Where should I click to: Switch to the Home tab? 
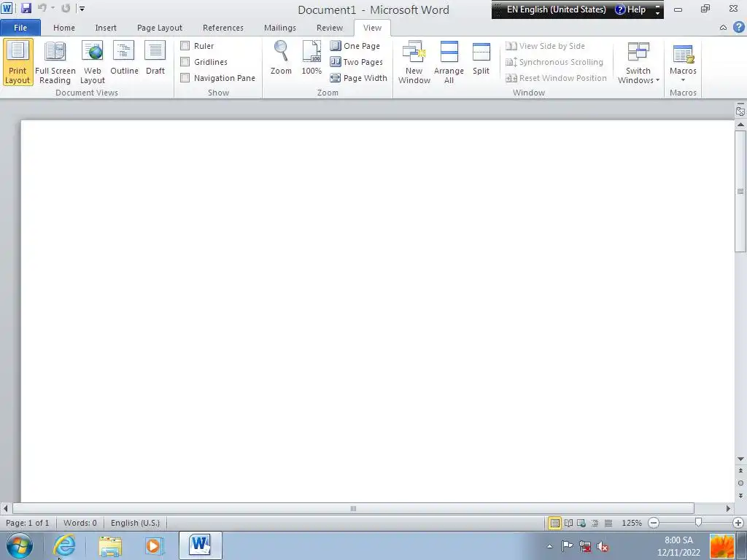pyautogui.click(x=64, y=28)
